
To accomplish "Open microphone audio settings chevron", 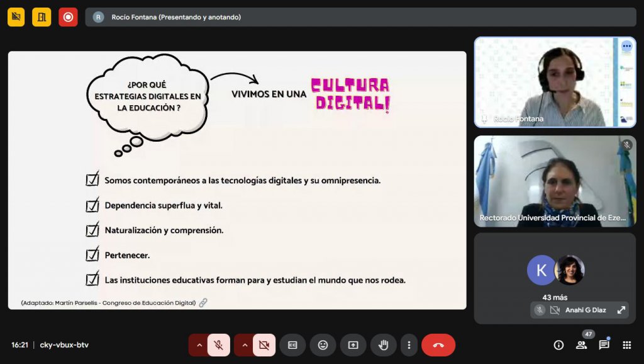I will coord(199,345).
